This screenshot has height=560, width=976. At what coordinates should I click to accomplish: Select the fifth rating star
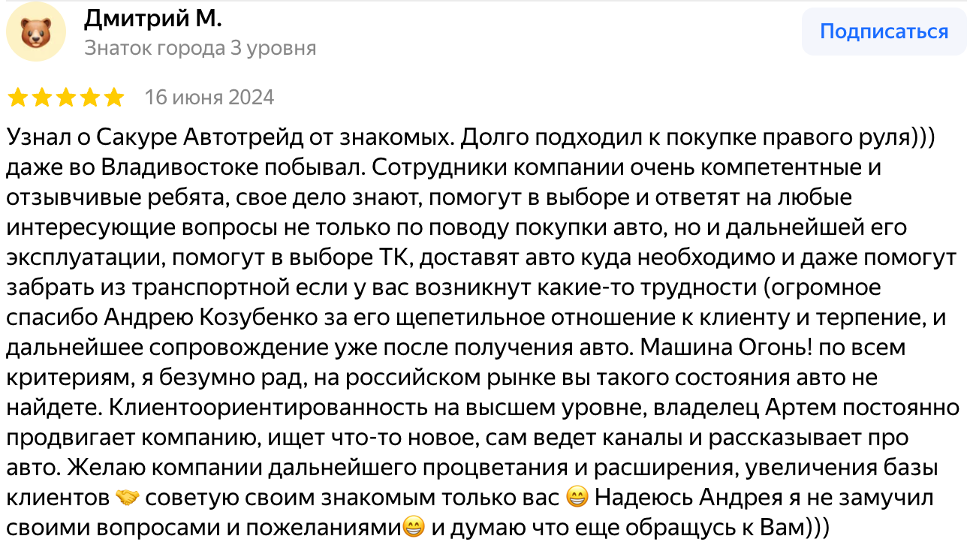click(x=113, y=98)
